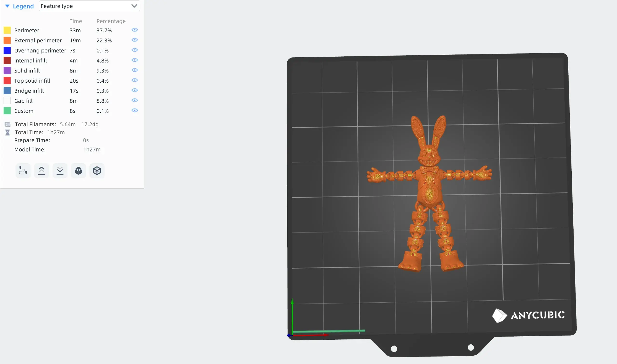Click the "0s" Prepare Time value
Image resolution: width=617 pixels, height=364 pixels.
86,140
